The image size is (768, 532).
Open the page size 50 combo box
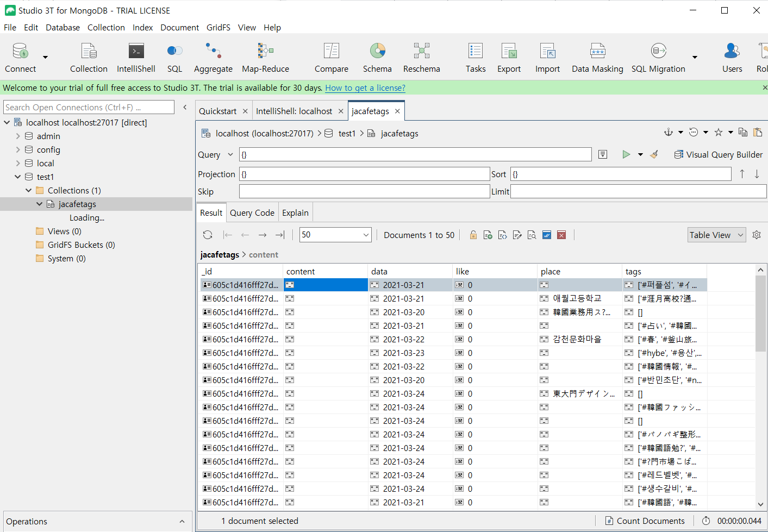click(x=335, y=235)
